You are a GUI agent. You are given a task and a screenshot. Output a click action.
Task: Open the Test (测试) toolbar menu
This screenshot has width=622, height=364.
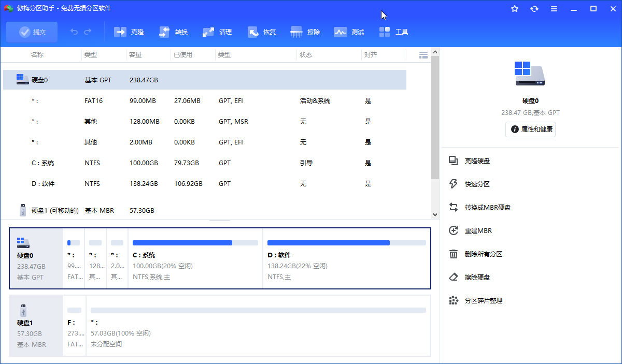pyautogui.click(x=349, y=32)
